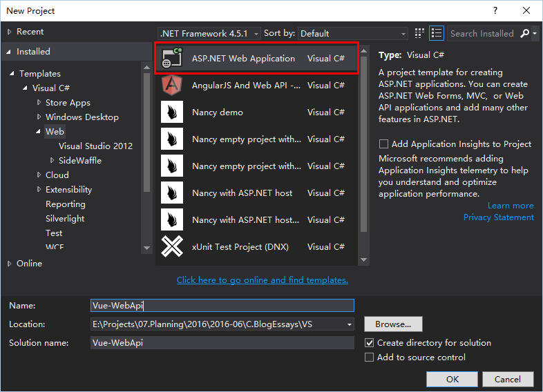Select the Silverlight tree item

coord(65,219)
